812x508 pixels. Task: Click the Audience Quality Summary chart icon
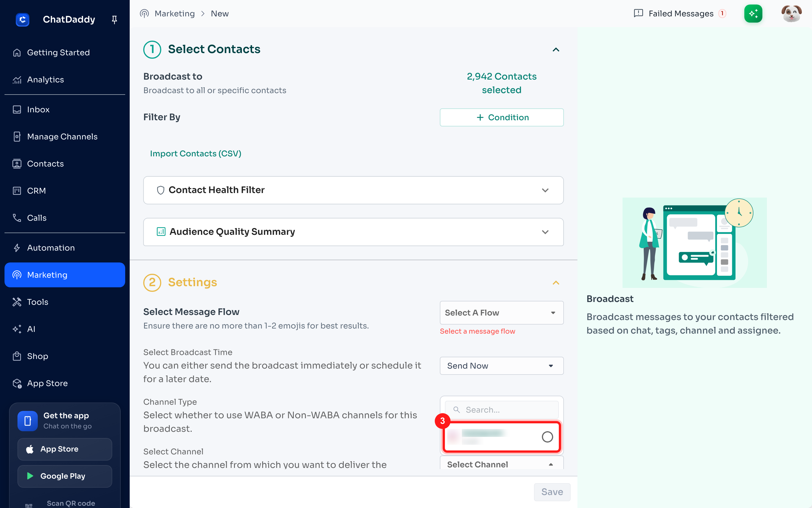pyautogui.click(x=161, y=232)
